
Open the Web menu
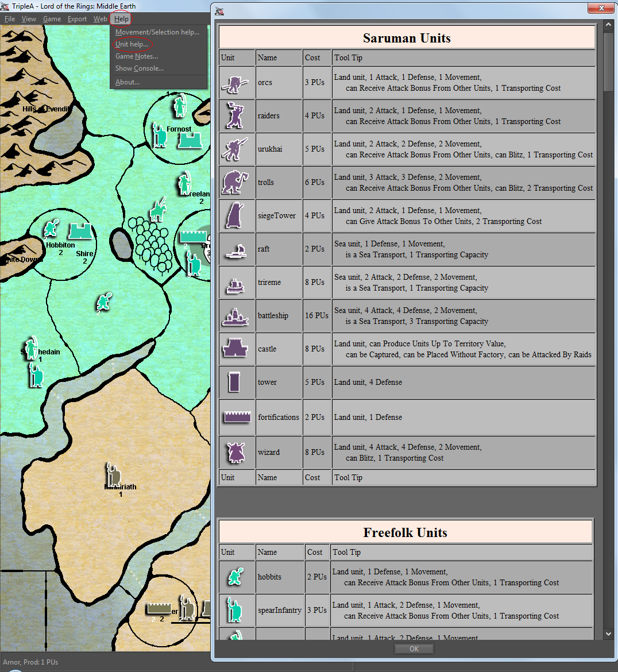(x=101, y=19)
